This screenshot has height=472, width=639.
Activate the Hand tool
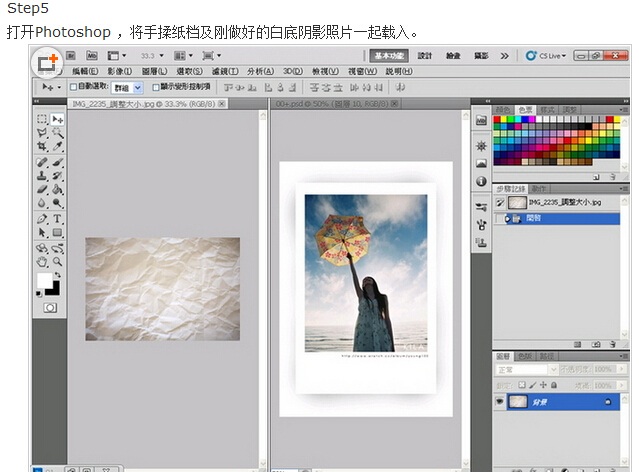coord(43,261)
